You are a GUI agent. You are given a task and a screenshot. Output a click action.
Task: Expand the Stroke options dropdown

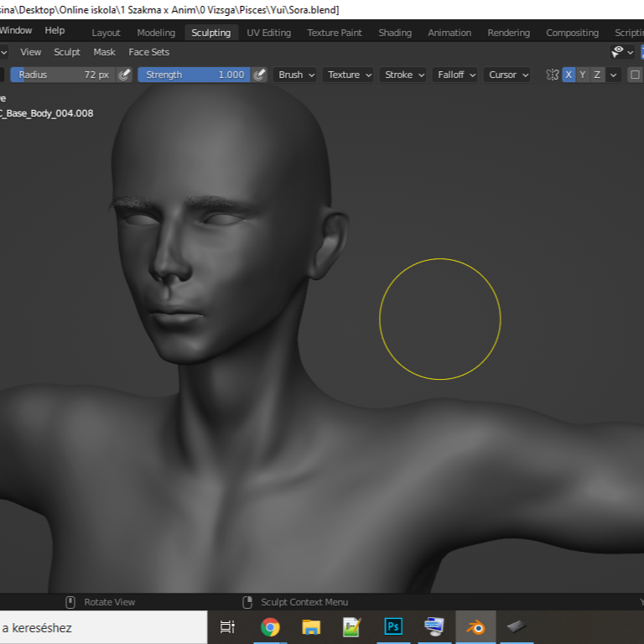pyautogui.click(x=404, y=75)
